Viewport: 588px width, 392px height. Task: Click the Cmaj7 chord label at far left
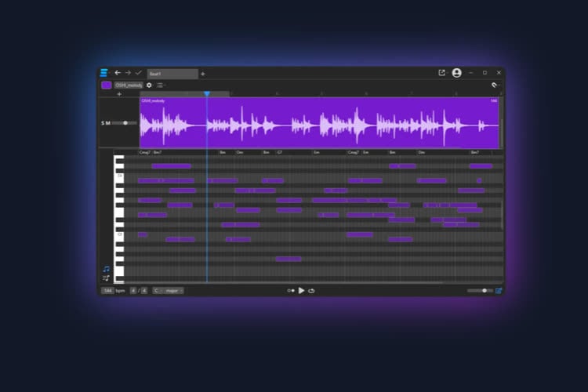point(145,152)
